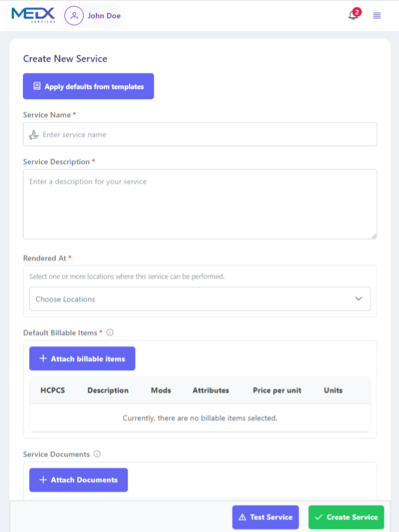Click Apply defaults from templates button
The image size is (399, 532).
(88, 86)
